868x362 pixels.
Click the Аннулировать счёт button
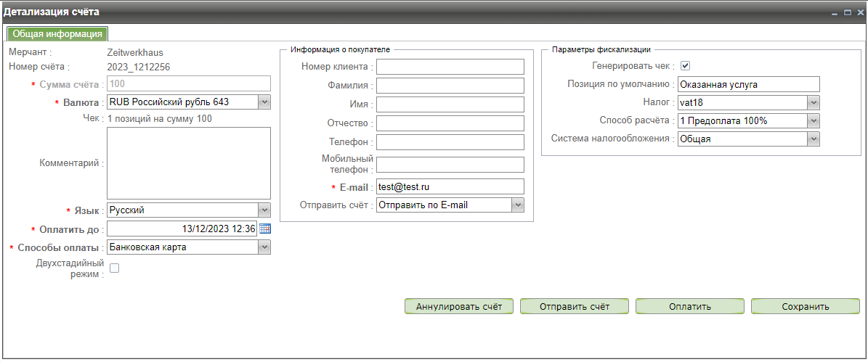458,306
